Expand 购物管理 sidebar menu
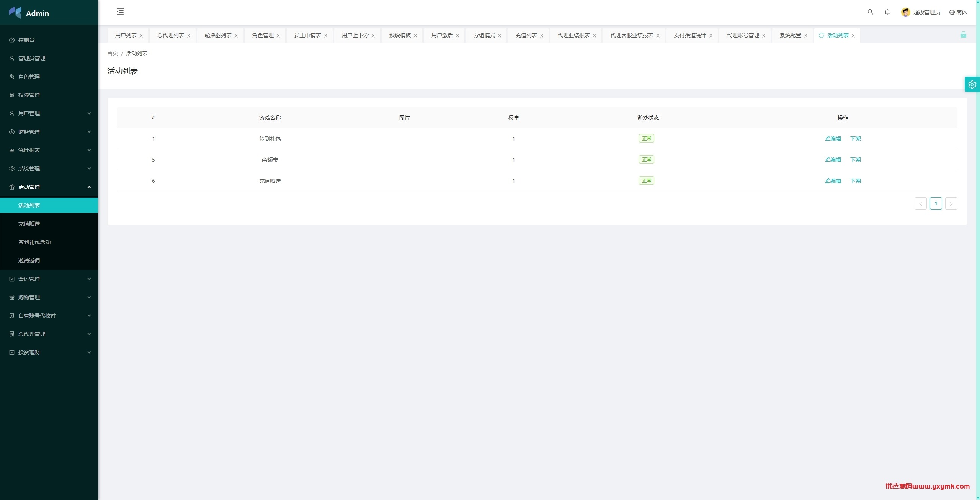This screenshot has width=980, height=500. [49, 297]
